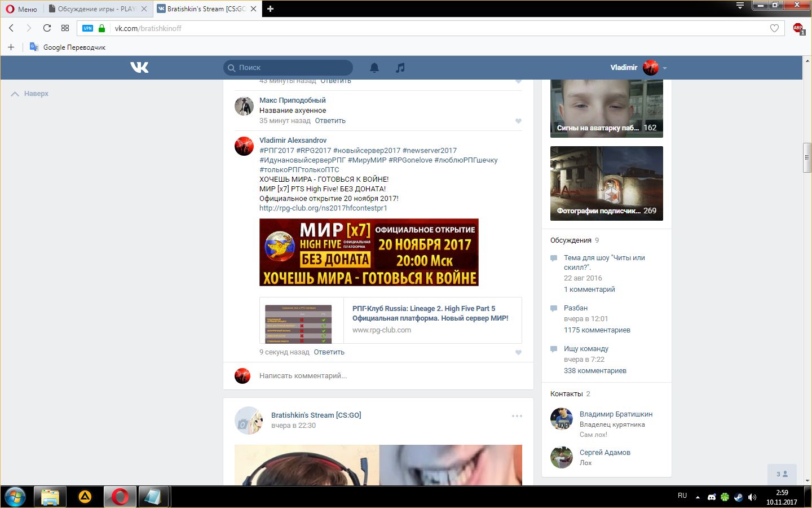Open VK notifications bell
Viewport: 812px width, 508px height.
pos(374,68)
